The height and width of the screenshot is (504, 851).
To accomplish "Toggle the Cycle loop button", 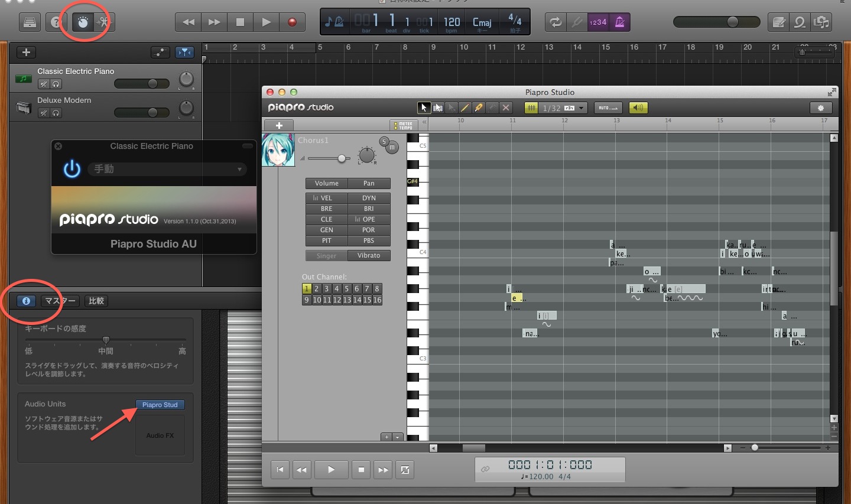I will pos(556,22).
